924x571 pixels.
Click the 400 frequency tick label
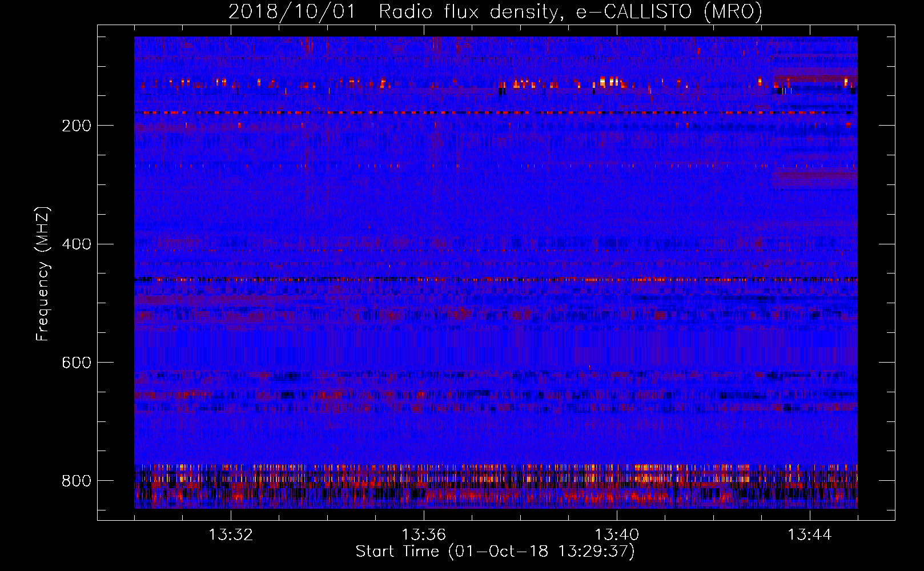(x=77, y=244)
